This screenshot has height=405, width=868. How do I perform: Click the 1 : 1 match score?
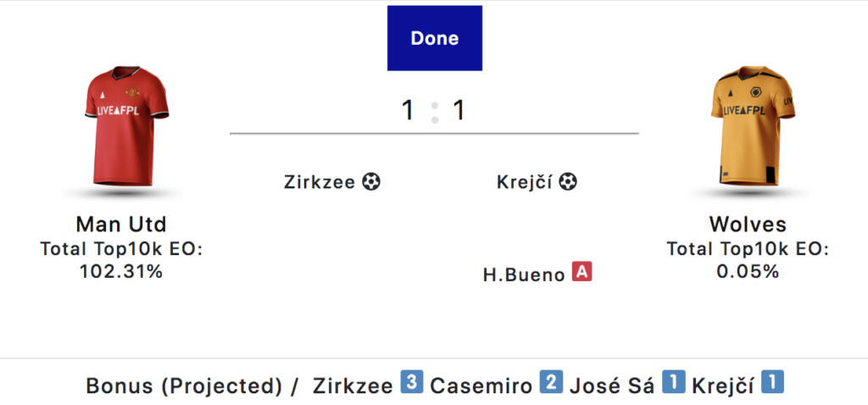(x=434, y=110)
